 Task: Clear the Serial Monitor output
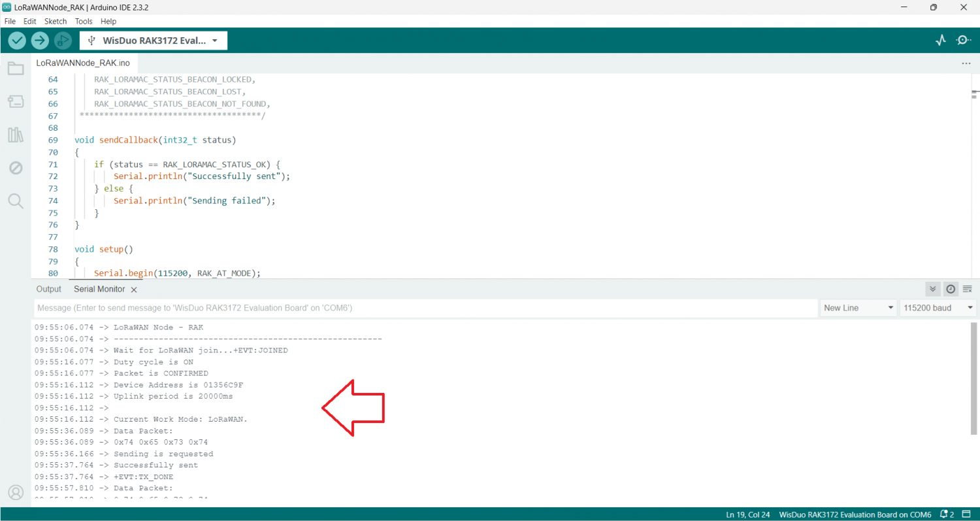click(968, 289)
